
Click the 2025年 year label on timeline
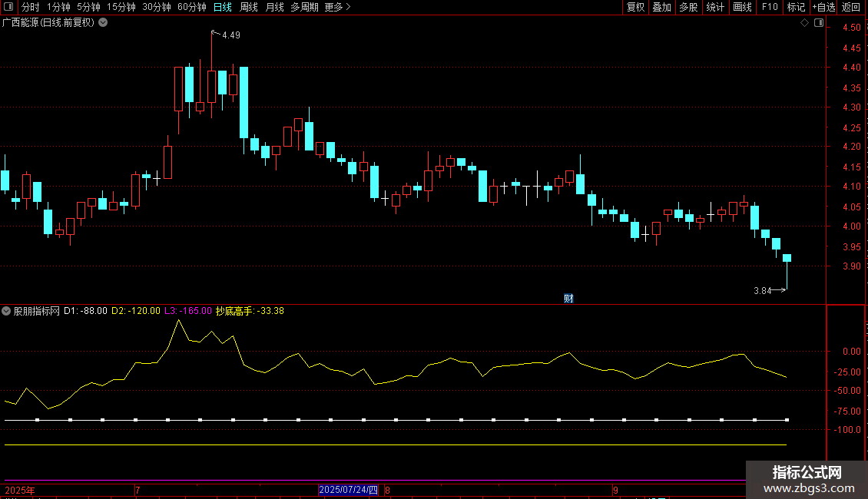[x=20, y=490]
